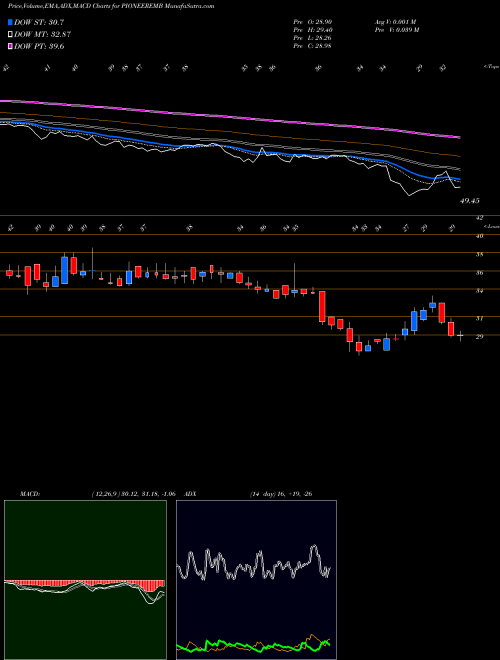The image size is (500, 660).
Task: Click the 'Pre O: 28.90' open value
Action: pyautogui.click(x=313, y=22)
